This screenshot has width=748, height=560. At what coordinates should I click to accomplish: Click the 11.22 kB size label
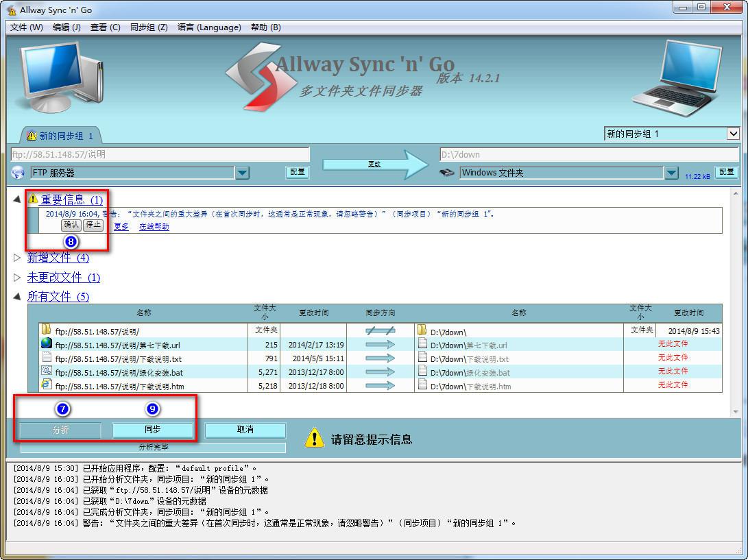pyautogui.click(x=697, y=176)
